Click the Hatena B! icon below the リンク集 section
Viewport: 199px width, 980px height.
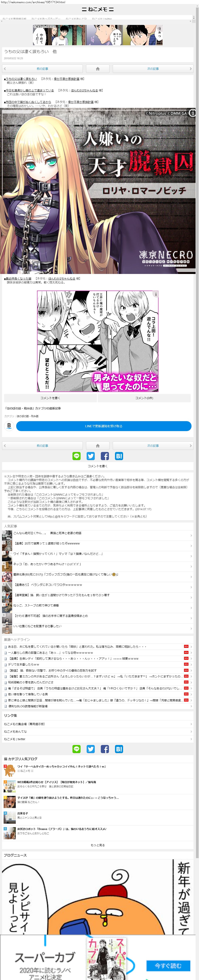pos(119,749)
